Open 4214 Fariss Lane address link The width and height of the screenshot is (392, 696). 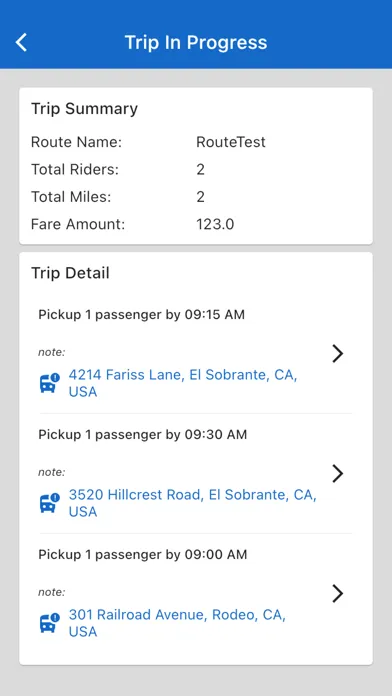click(x=182, y=384)
